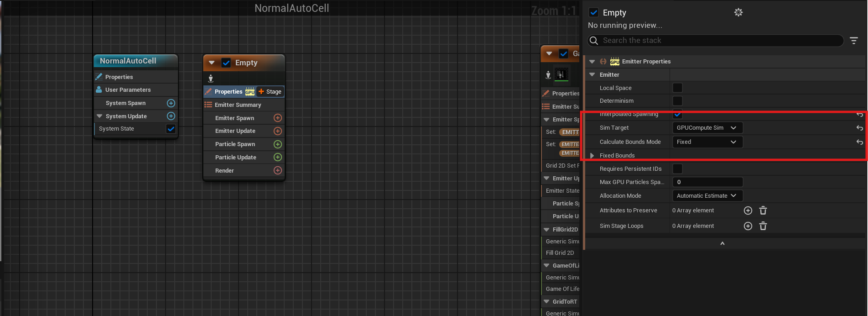868x316 pixels.
Task: Clear the Sim Stage Loops array with trash icon
Action: click(763, 226)
